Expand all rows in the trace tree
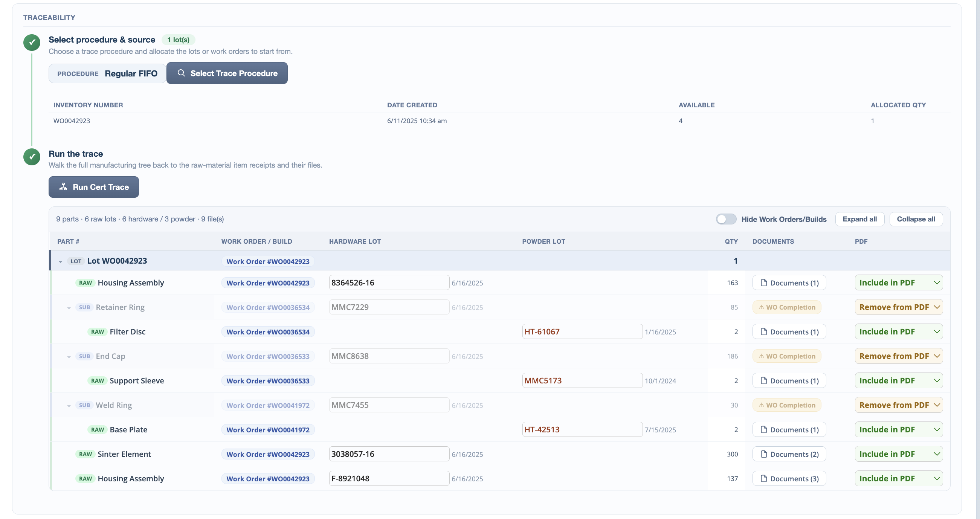 (859, 219)
